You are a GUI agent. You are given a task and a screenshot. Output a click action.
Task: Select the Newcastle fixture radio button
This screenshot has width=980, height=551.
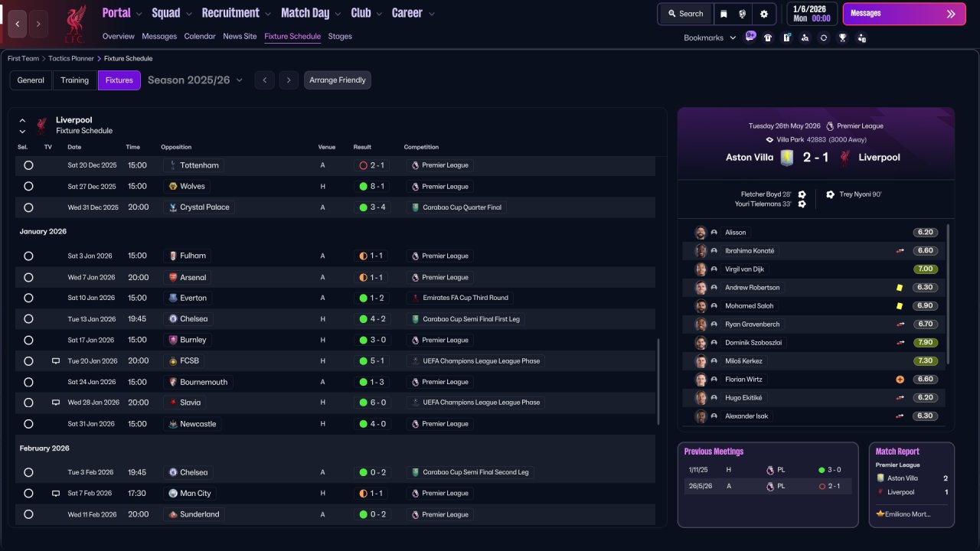(28, 424)
